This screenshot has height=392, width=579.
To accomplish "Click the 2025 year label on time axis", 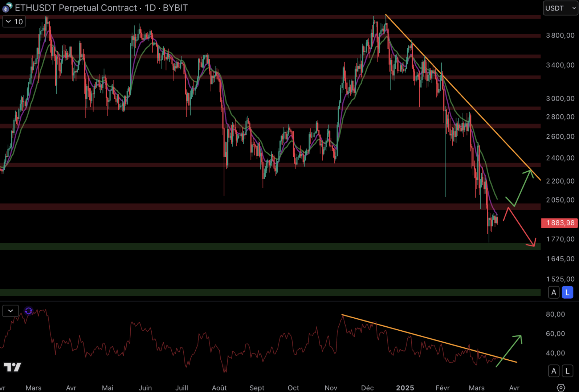I will pos(405,388).
